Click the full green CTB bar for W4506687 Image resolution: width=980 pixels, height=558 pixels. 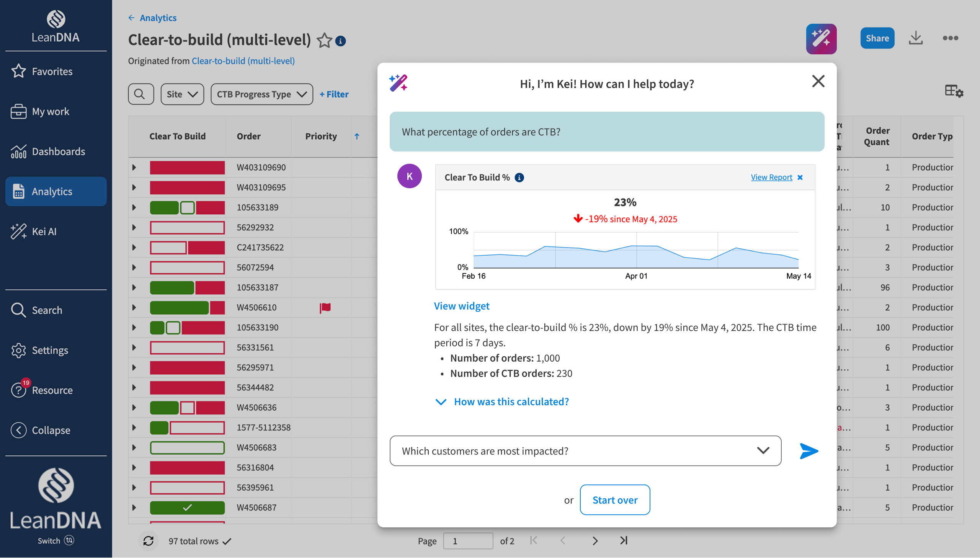click(x=187, y=507)
